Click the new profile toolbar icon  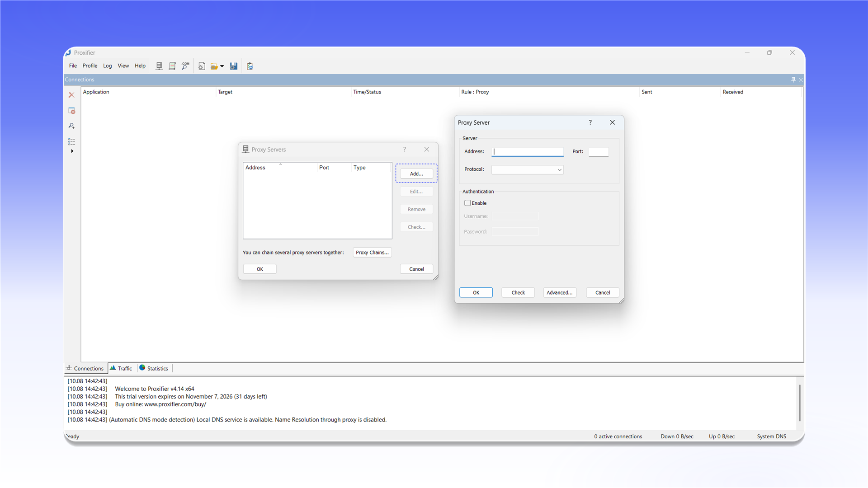pyautogui.click(x=202, y=66)
